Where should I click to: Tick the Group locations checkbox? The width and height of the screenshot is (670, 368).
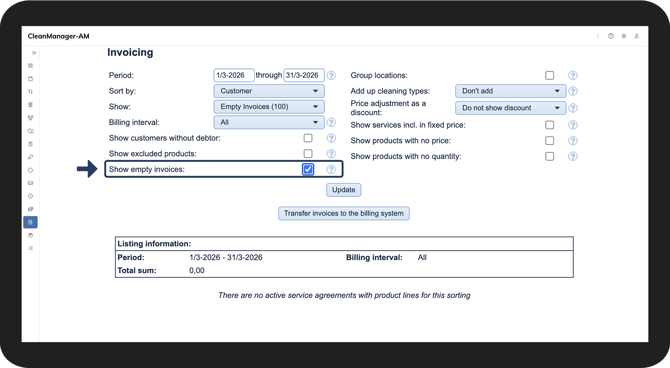(550, 76)
